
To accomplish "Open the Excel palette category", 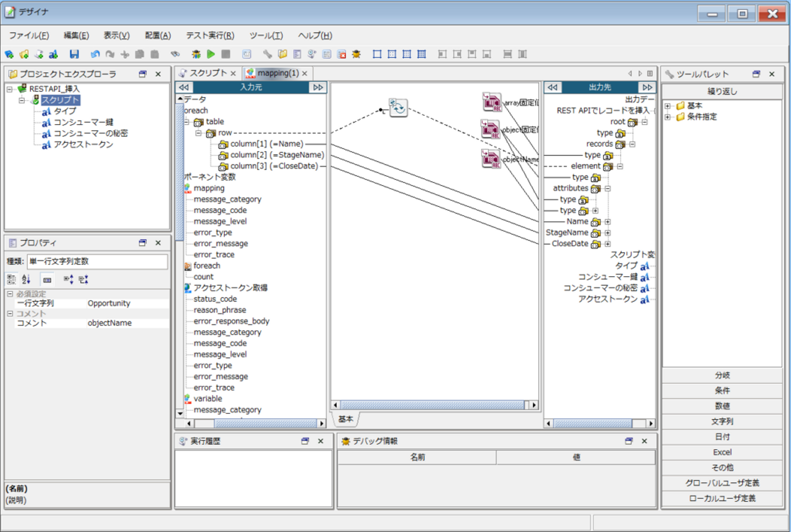I will coord(722,452).
